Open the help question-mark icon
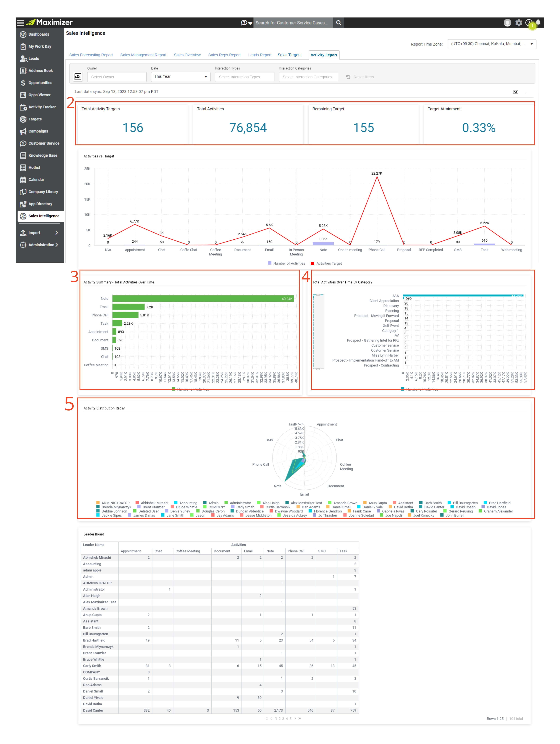 point(528,23)
